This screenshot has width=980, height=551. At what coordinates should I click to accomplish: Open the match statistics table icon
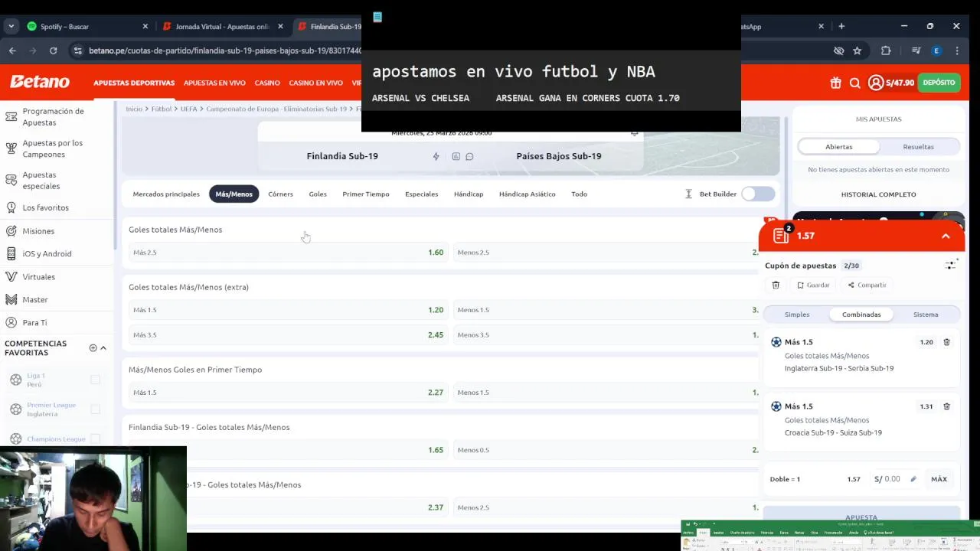pos(456,156)
